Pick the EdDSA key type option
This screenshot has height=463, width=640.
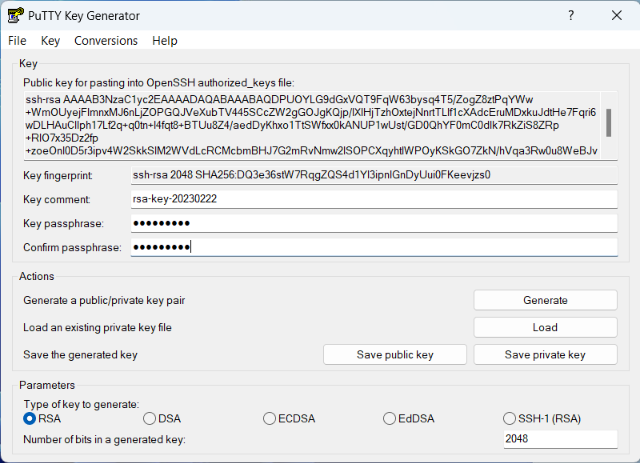click(388, 418)
